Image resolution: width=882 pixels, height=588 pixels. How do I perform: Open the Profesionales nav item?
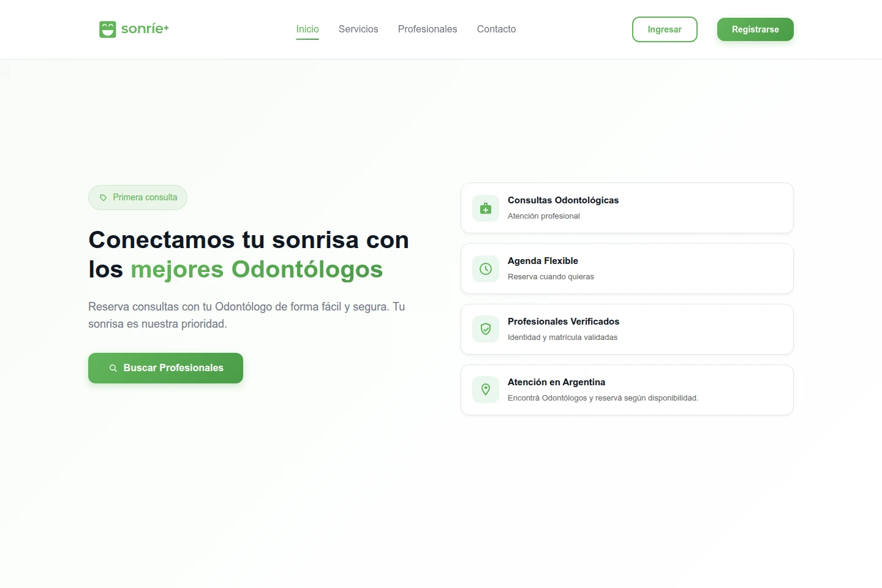click(428, 29)
